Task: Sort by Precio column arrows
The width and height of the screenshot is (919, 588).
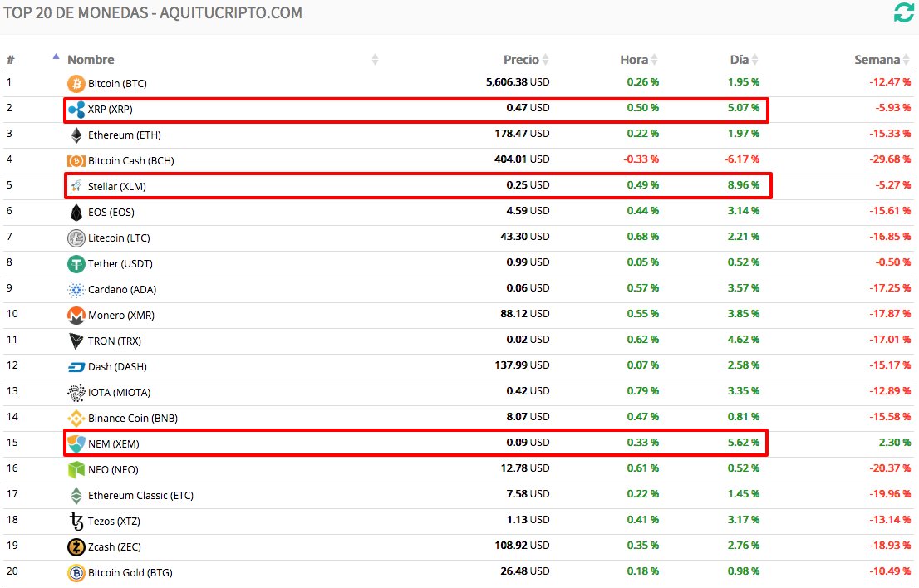Action: coord(546,59)
